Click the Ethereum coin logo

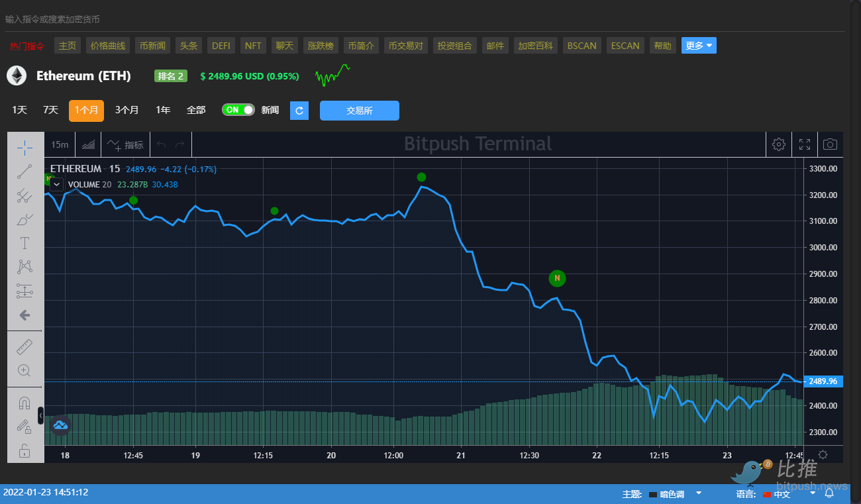point(17,76)
